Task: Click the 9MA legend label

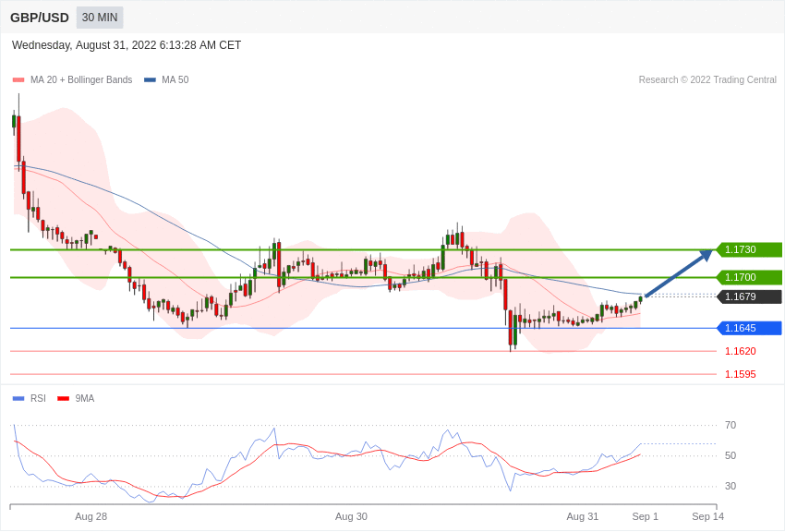Action: point(85,398)
